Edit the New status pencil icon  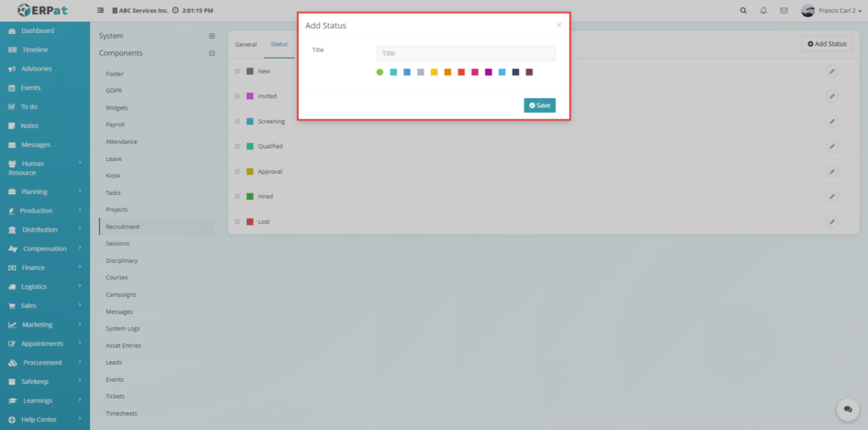(832, 71)
